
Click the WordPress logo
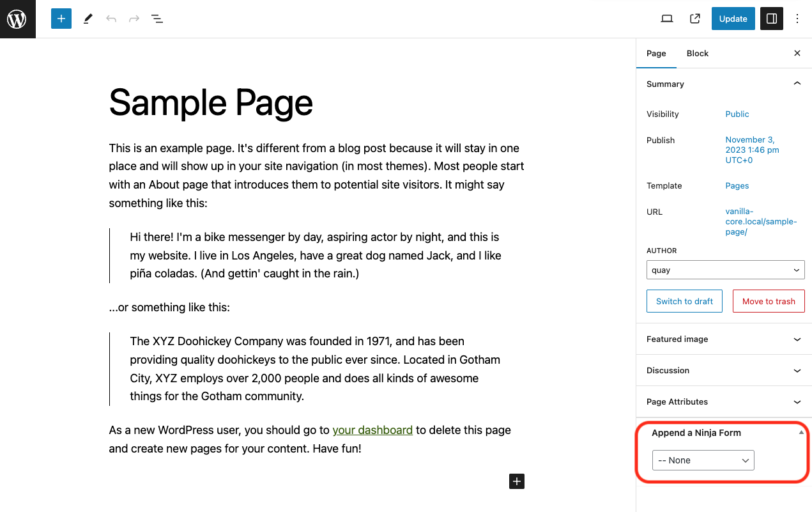[17, 19]
